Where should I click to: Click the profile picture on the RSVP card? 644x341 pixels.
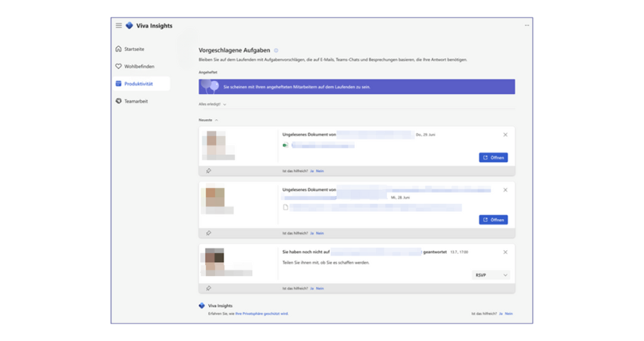[x=214, y=259]
